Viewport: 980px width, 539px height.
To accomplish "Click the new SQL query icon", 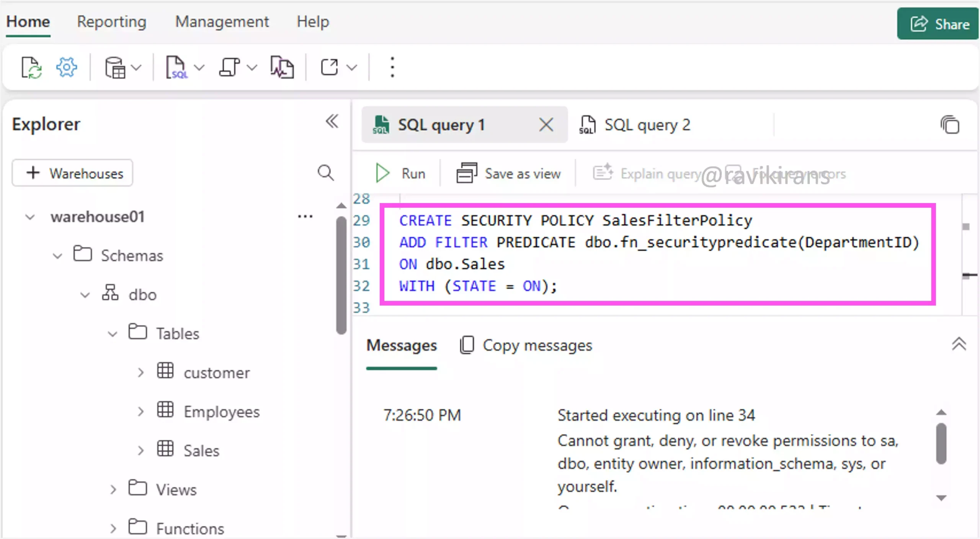I will [176, 68].
